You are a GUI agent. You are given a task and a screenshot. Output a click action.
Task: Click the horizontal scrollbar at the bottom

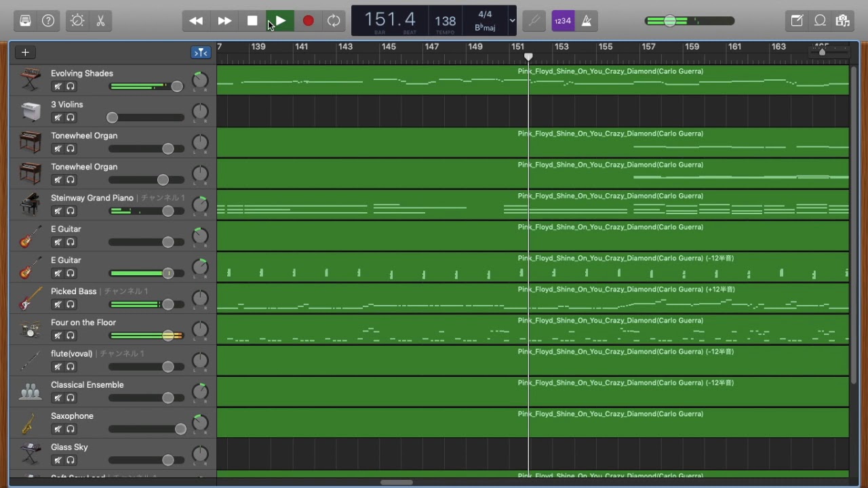(397, 483)
